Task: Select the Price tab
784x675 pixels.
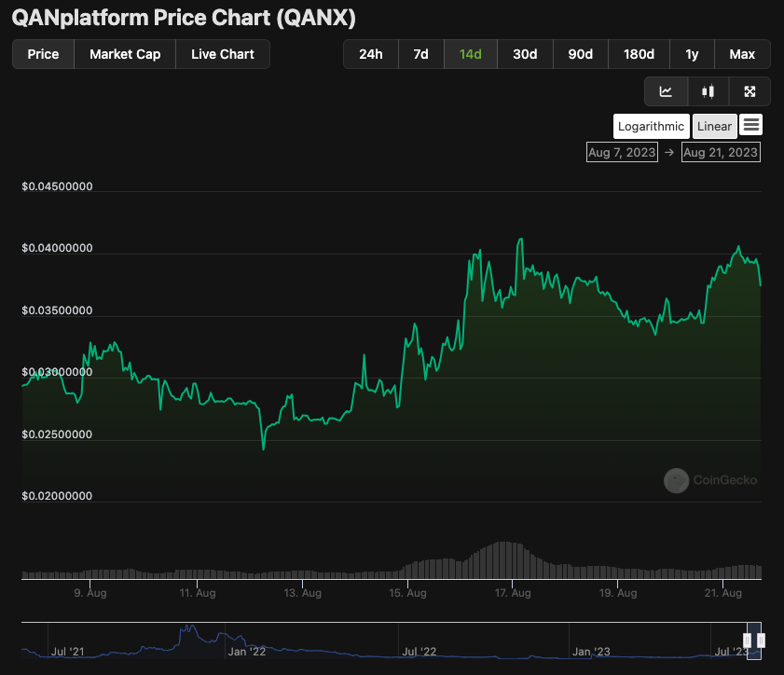Action: pos(43,54)
